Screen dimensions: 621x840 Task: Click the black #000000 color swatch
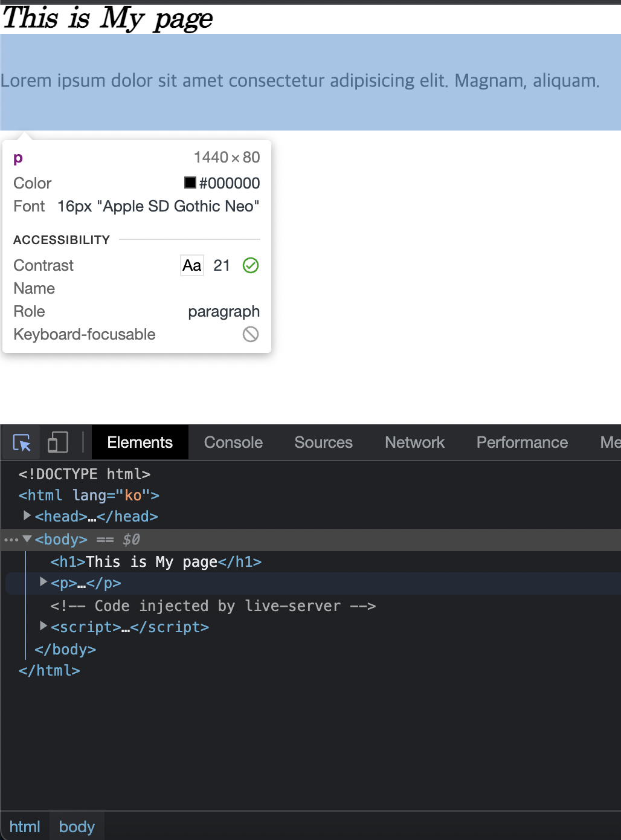tap(190, 183)
